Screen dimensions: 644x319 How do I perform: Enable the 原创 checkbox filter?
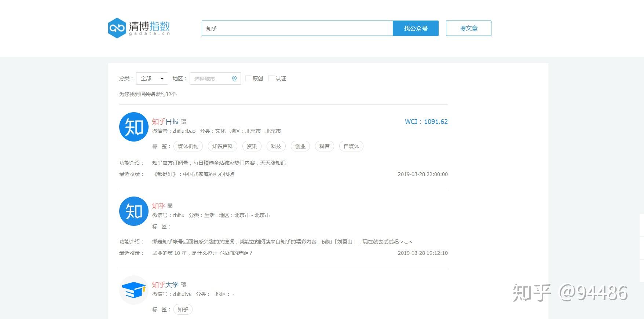248,78
